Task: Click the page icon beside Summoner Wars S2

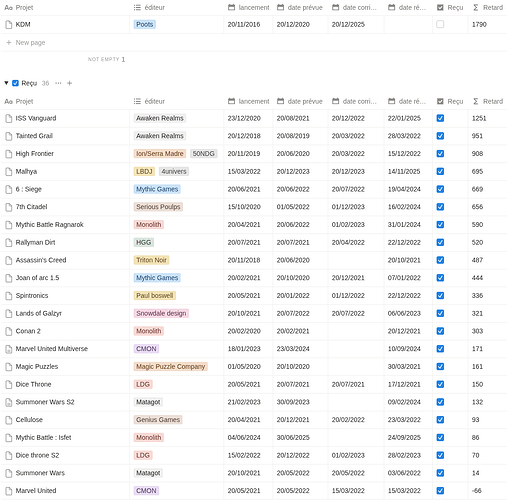Action: click(x=9, y=402)
